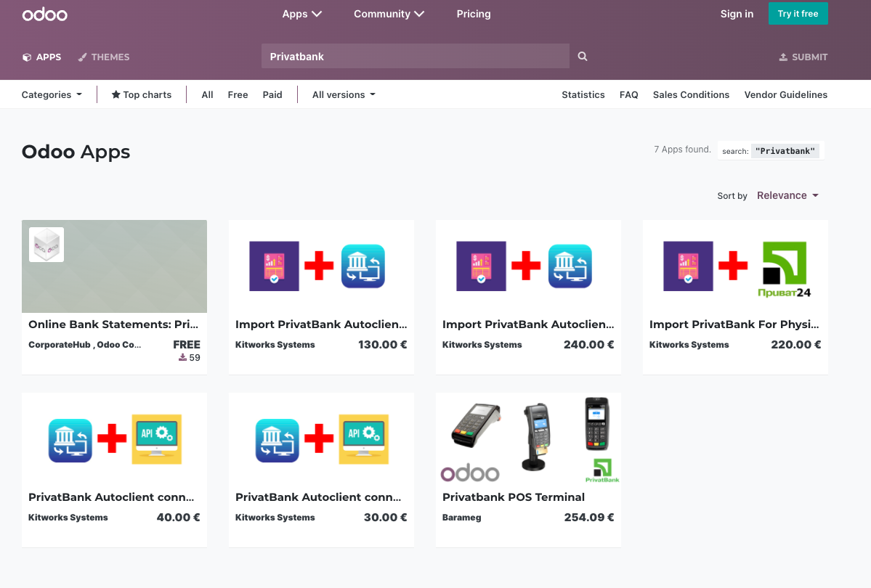The width and height of the screenshot is (871, 588).
Task: Click the brush icon beside THEMES
Action: point(82,57)
